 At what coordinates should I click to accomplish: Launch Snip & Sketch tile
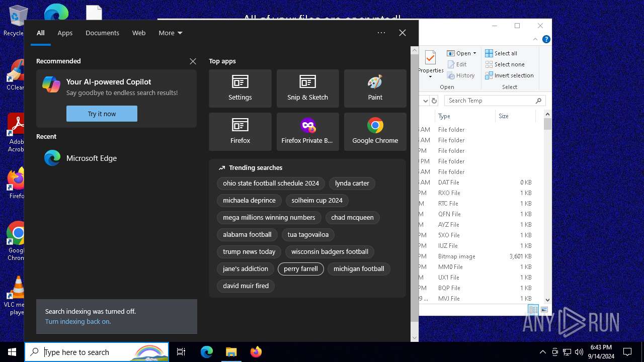pos(307,88)
